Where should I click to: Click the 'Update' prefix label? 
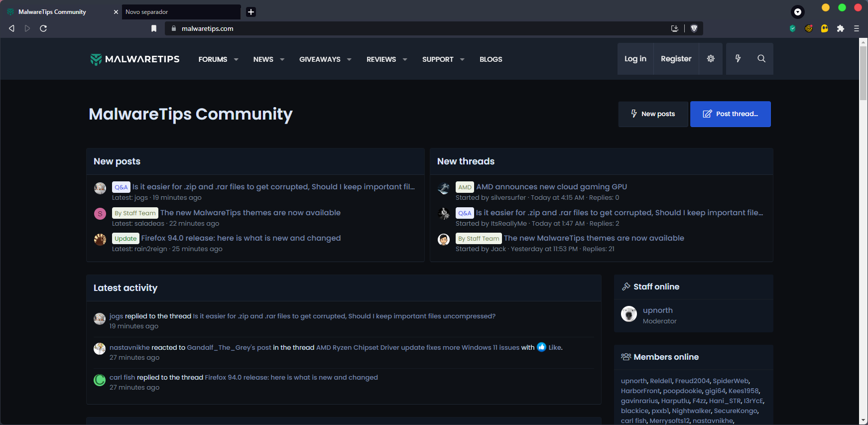125,239
